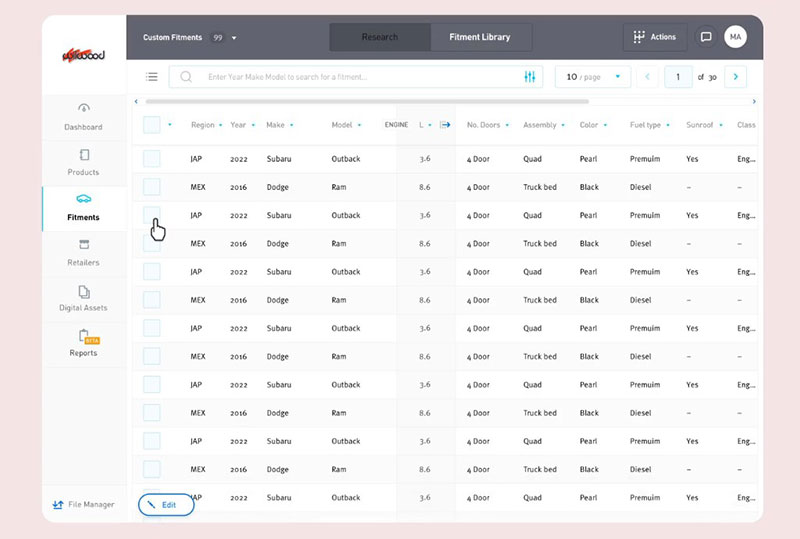
Task: Click the 99 count badge
Action: [x=218, y=38]
